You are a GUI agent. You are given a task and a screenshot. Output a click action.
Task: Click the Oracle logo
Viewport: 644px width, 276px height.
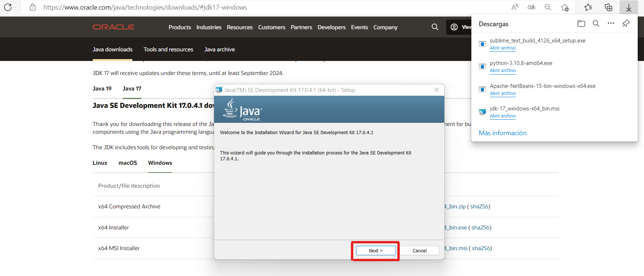pos(113,27)
